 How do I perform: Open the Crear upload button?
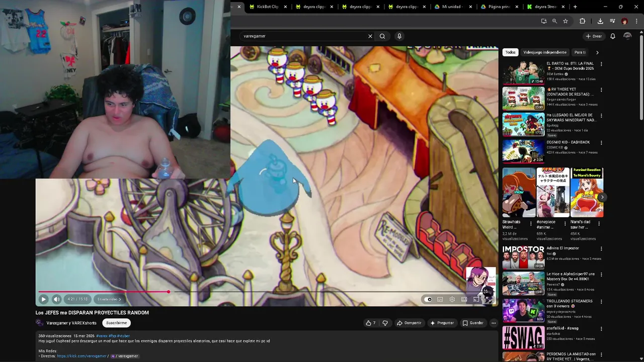pos(594,36)
